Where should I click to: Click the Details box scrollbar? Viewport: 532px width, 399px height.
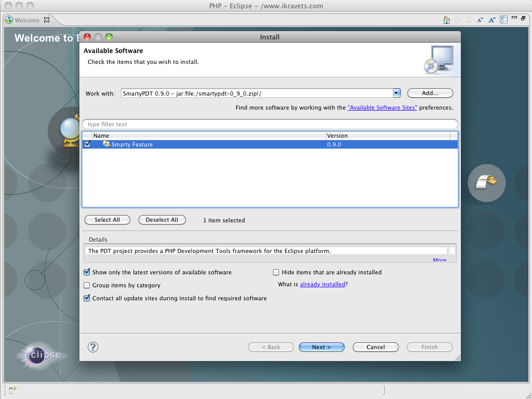click(451, 251)
